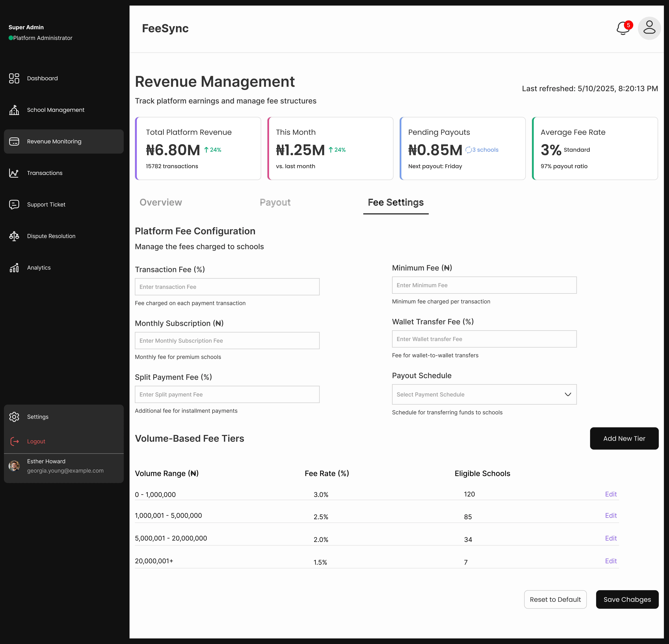Screen dimensions: 669x644
Task: Click the Last refreshed timestamp
Action: click(x=590, y=89)
